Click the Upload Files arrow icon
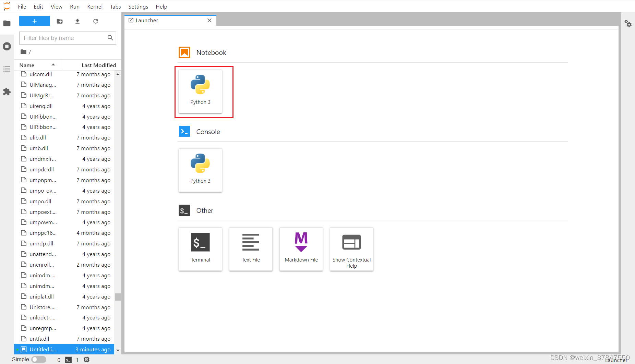The height and width of the screenshot is (364, 635). point(77,21)
